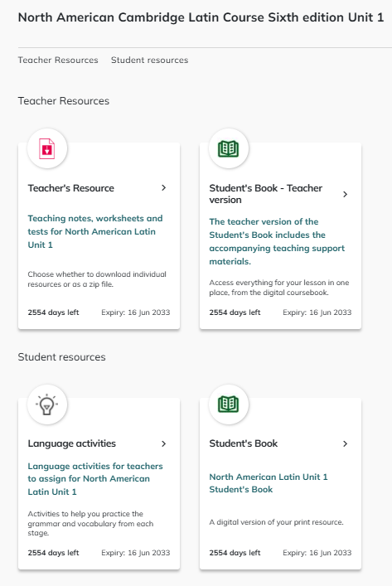Screen dimensions: 392x586
Task: Open the chevron beside Language activities
Action: coord(163,443)
